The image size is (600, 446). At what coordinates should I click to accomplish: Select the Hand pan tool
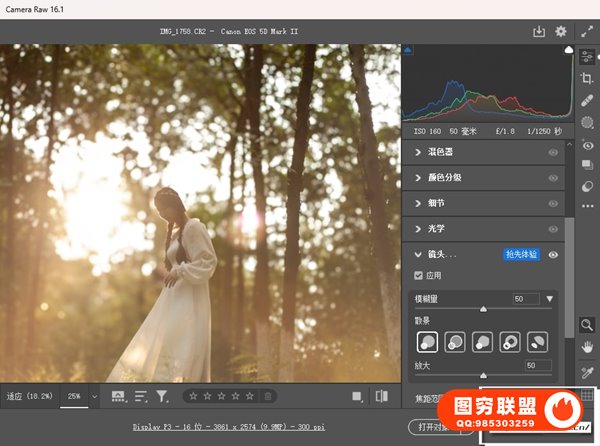(x=587, y=346)
